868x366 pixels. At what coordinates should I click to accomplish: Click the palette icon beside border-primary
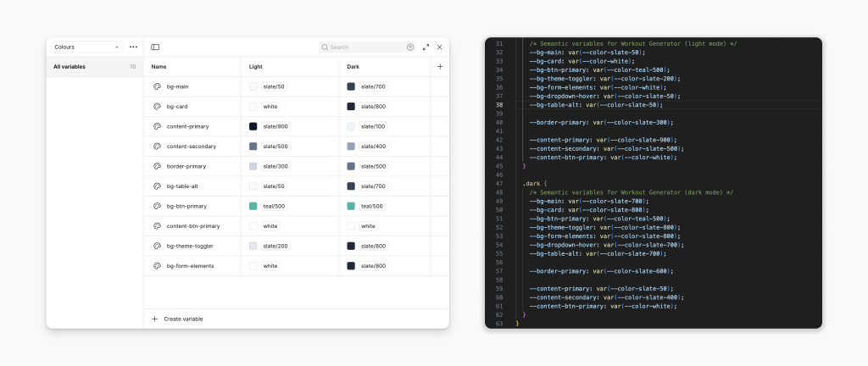pos(157,166)
